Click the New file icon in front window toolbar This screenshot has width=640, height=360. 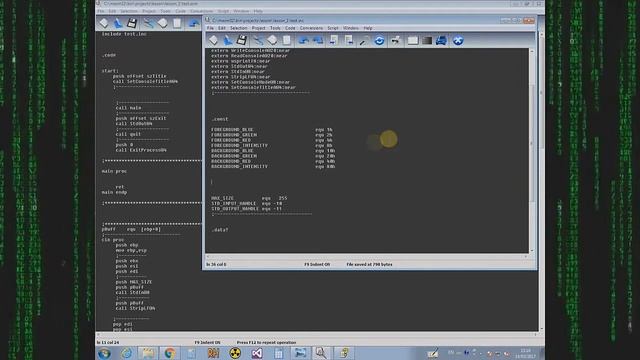213,40
